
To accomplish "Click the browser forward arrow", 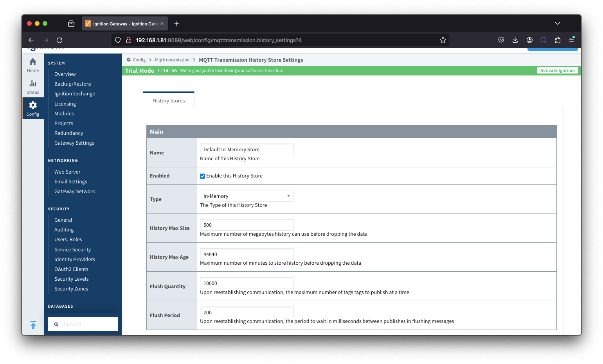I will click(x=45, y=40).
